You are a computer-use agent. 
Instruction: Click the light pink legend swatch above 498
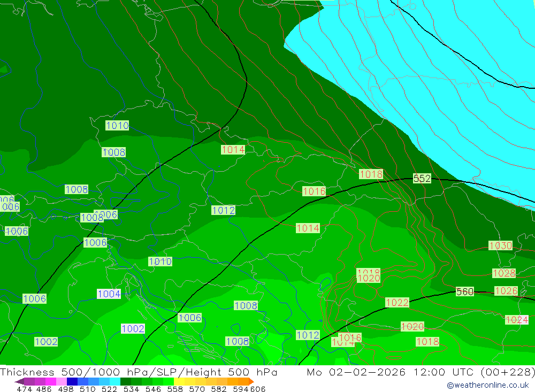point(62,381)
